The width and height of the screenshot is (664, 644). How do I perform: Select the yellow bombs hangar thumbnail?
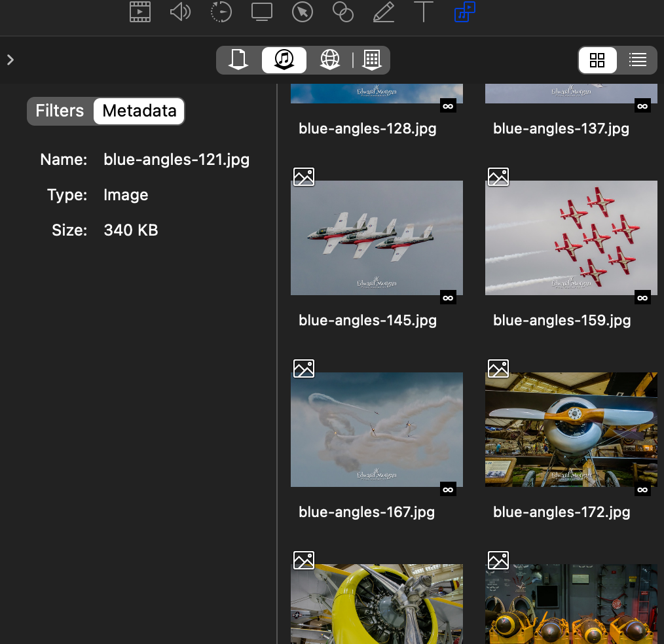click(x=571, y=604)
